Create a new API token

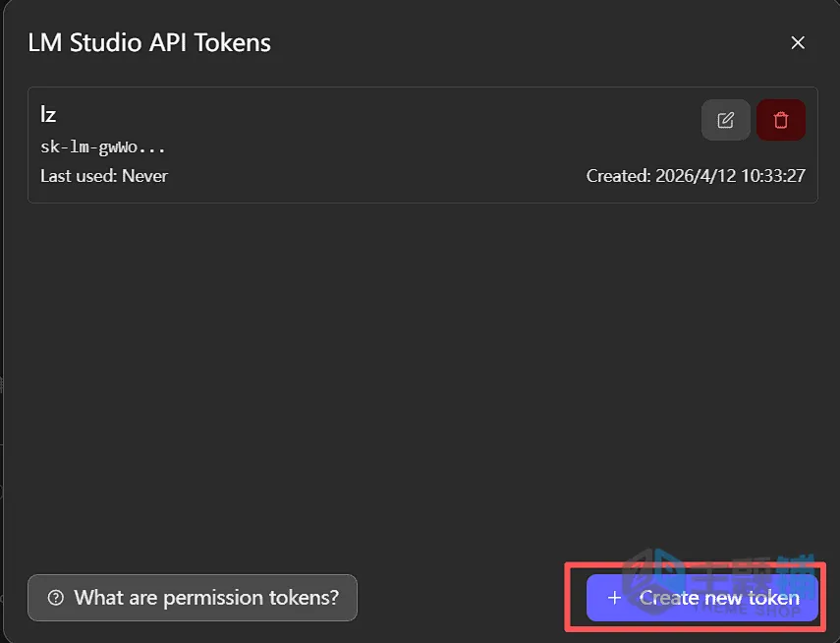(x=702, y=598)
